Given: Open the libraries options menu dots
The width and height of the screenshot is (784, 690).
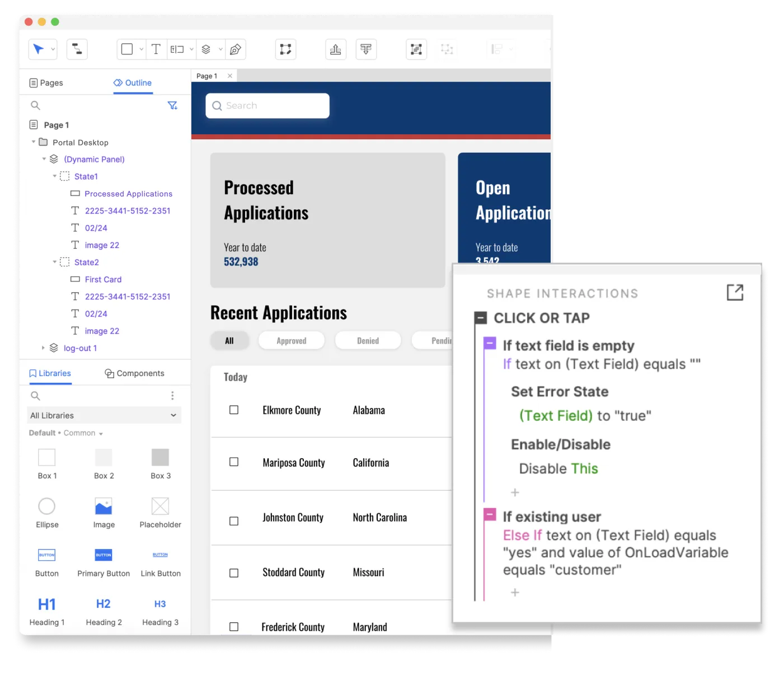Looking at the screenshot, I should pyautogui.click(x=172, y=396).
